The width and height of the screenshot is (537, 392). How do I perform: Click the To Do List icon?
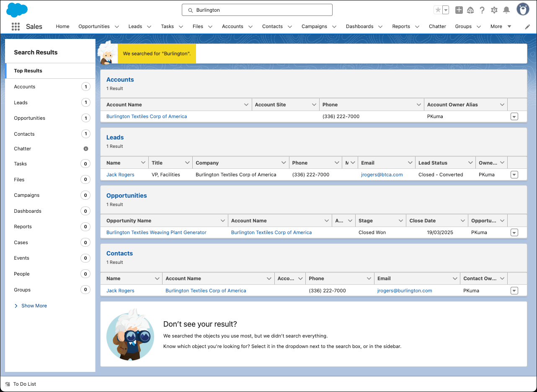coord(8,384)
